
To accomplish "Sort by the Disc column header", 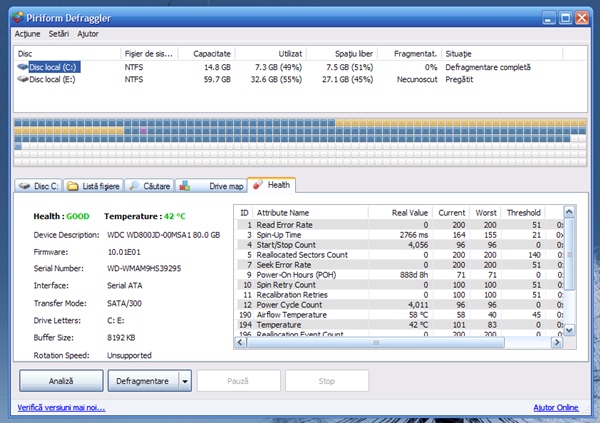I will click(x=67, y=54).
